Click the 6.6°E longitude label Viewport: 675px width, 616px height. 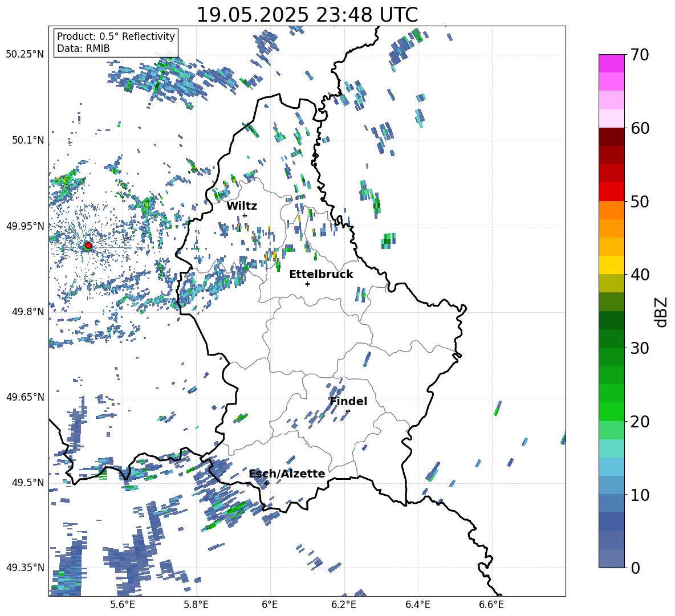point(491,605)
